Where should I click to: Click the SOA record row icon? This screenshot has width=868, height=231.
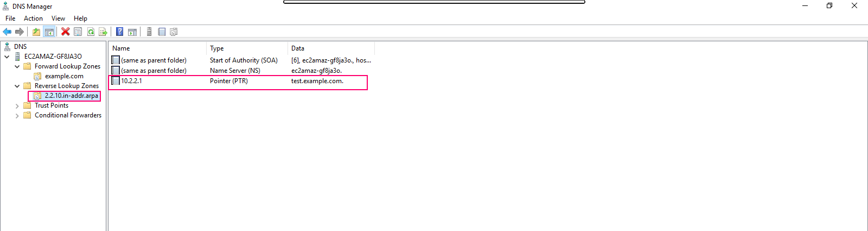(116, 60)
